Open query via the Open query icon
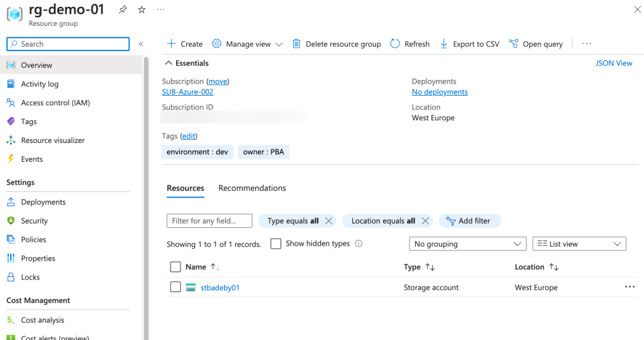The height and width of the screenshot is (340, 644). (x=514, y=43)
